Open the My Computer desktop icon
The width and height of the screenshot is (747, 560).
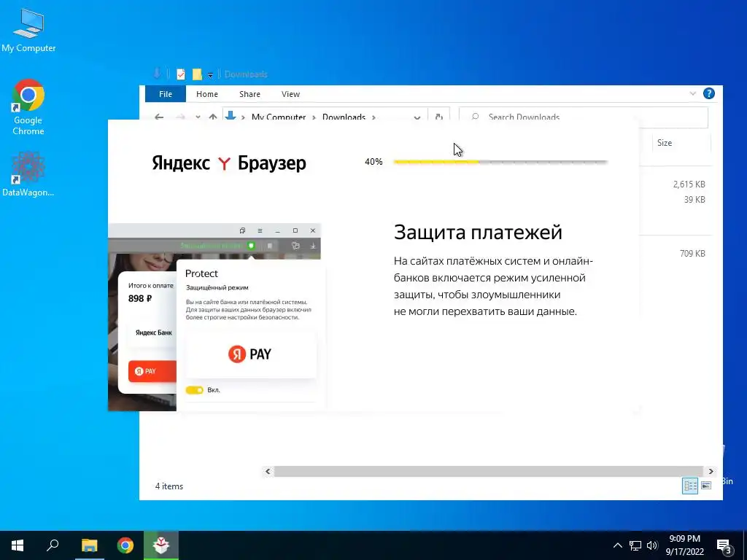(x=28, y=31)
